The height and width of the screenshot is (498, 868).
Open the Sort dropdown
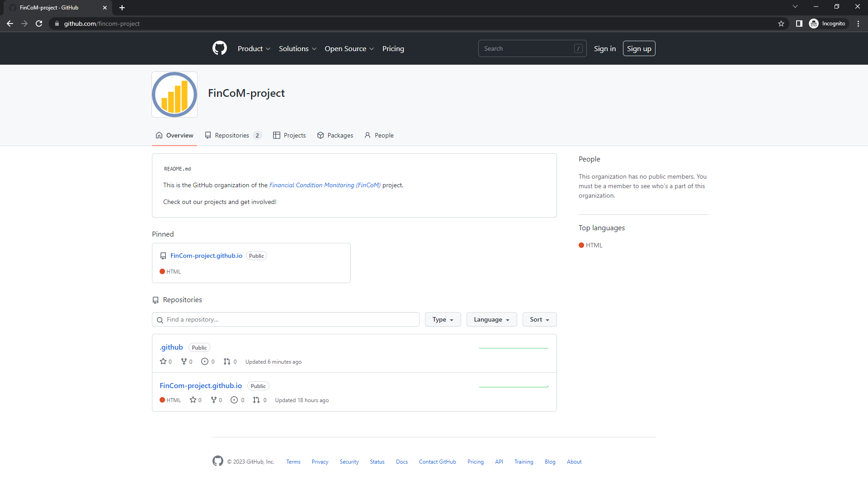pyautogui.click(x=540, y=319)
